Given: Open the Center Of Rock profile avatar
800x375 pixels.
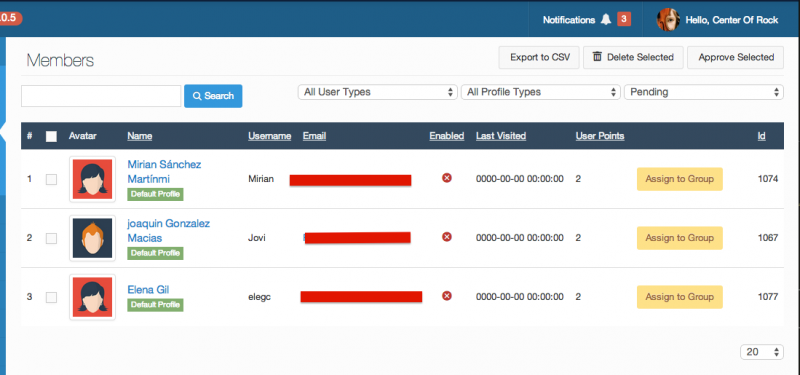Looking at the screenshot, I should click(x=668, y=20).
